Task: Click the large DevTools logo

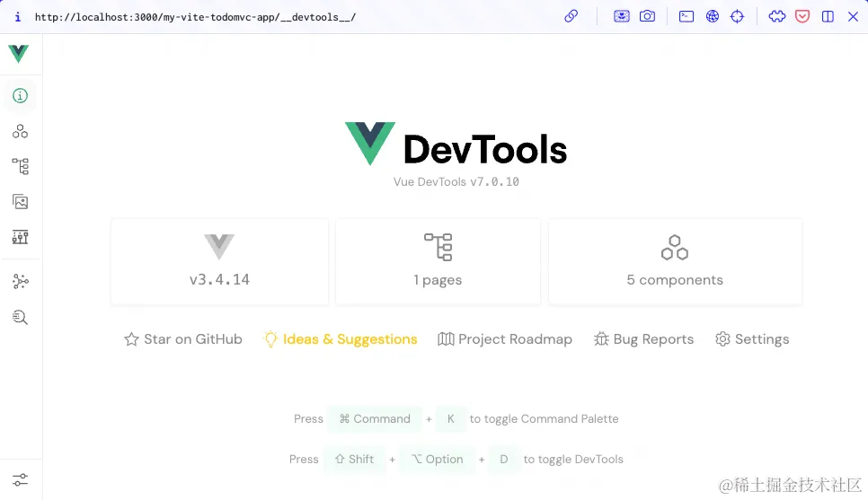Action: 456,145
